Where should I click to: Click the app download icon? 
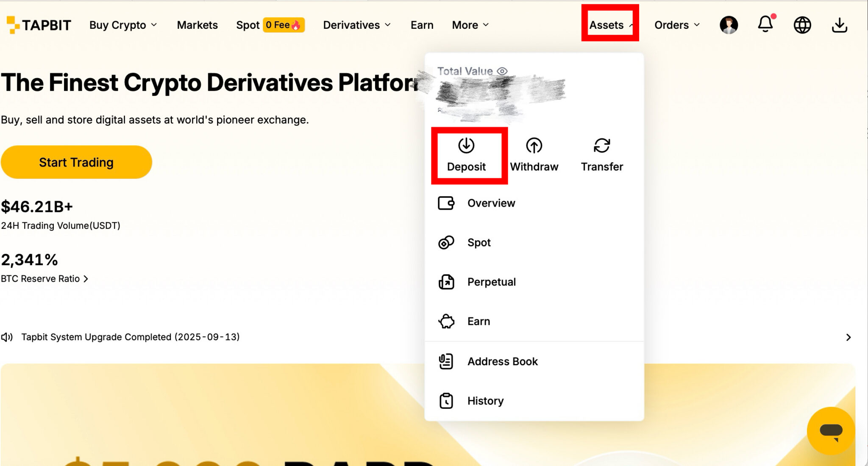839,25
